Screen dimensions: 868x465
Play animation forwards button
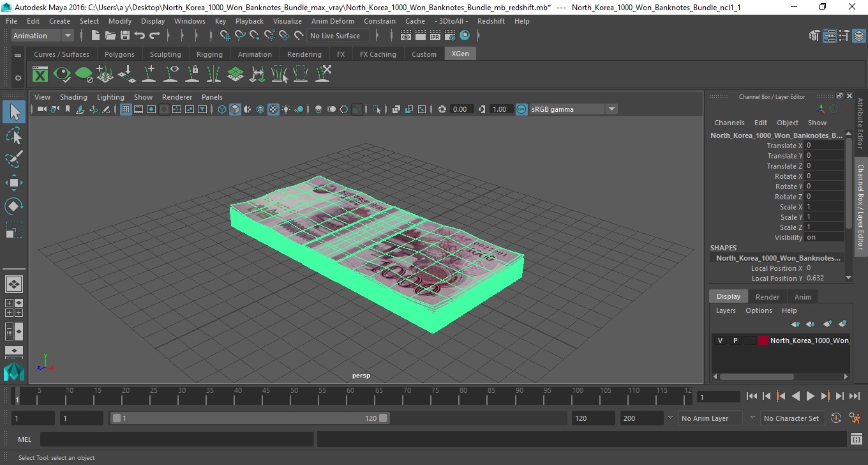click(x=811, y=397)
